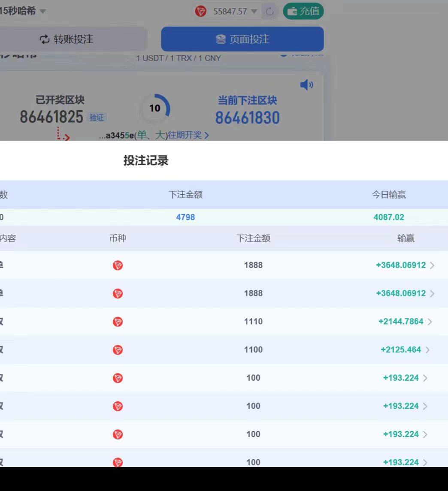Click TRX coin icon in the 1100 row
Image resolution: width=448 pixels, height=491 pixels.
[118, 350]
